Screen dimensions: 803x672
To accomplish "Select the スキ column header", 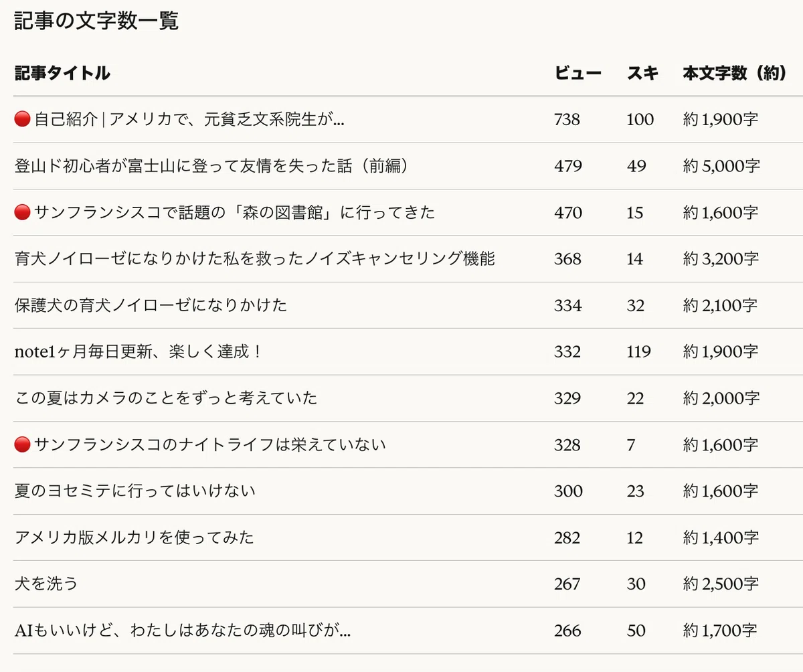I will (x=642, y=74).
